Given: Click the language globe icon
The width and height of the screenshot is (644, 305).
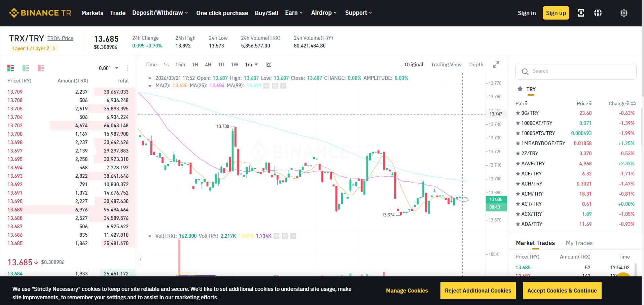Looking at the screenshot, I should [x=598, y=13].
